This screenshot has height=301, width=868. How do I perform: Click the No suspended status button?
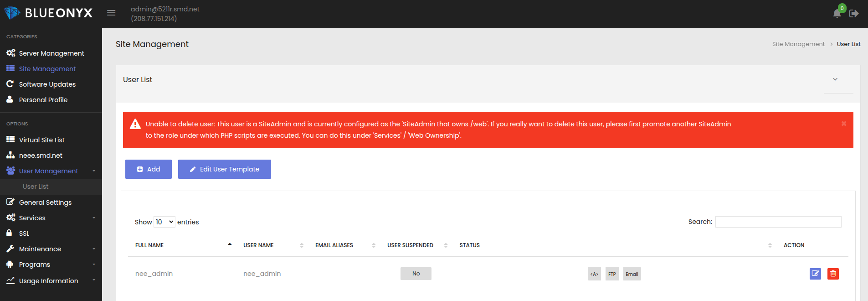pyautogui.click(x=416, y=274)
